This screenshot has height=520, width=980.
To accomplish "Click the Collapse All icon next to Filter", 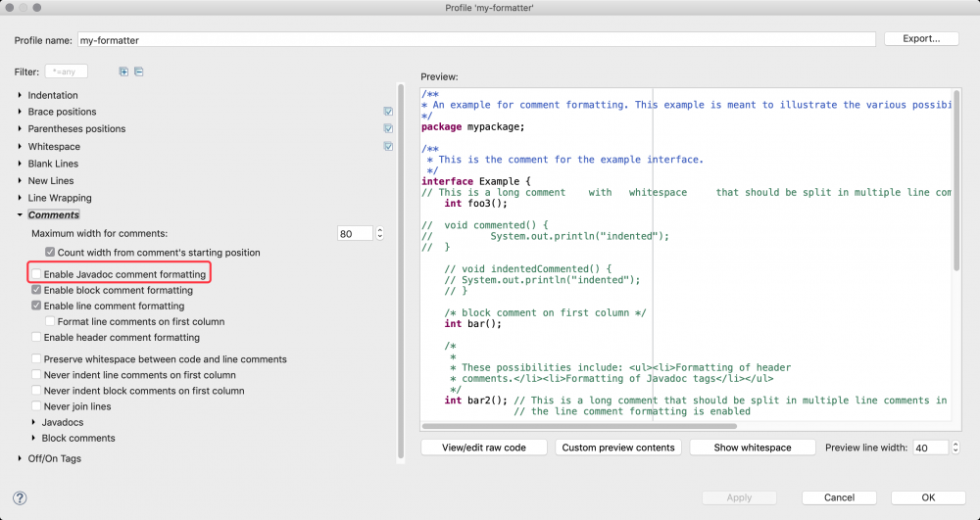I will (139, 71).
